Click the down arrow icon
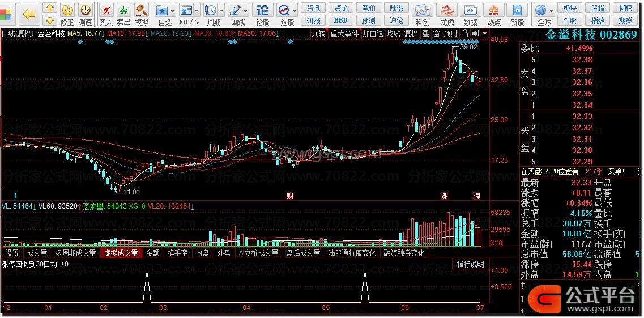This screenshot has width=644, height=318. tap(50, 20)
